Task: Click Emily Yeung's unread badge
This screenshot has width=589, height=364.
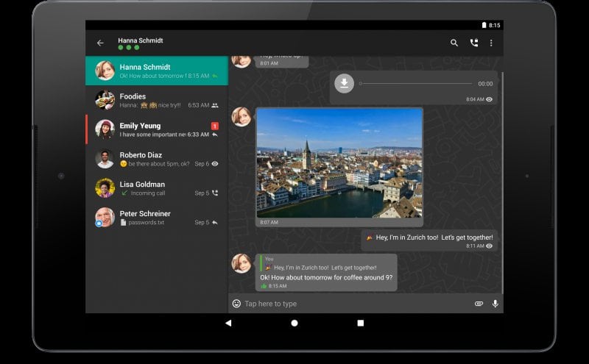Action: [x=215, y=126]
